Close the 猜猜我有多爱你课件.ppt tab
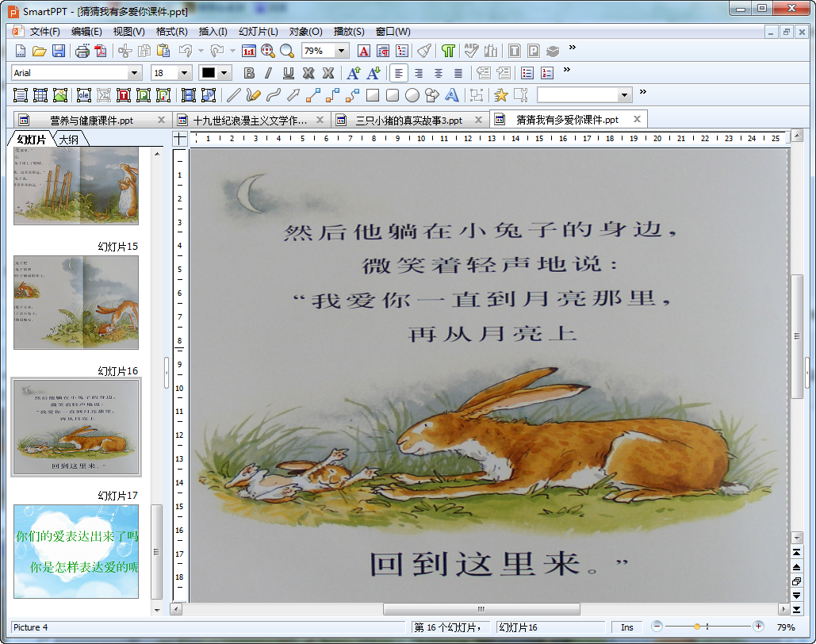 [x=637, y=119]
